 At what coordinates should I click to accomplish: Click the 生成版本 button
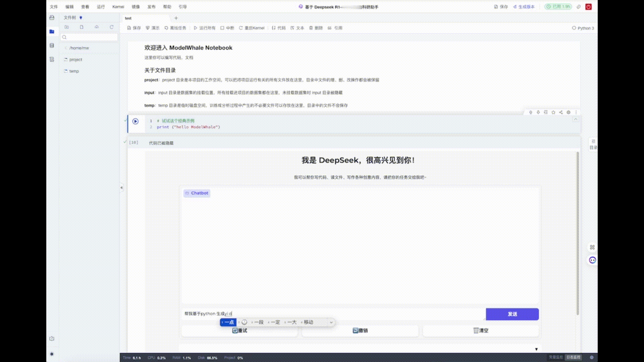524,7
